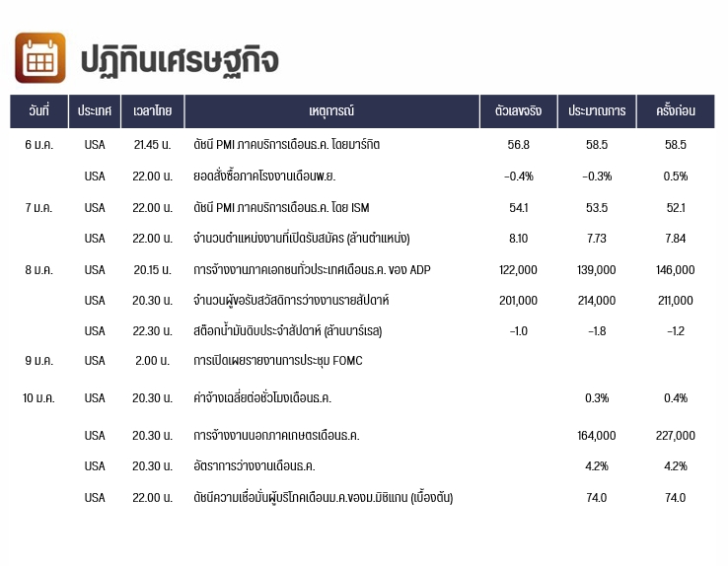The height and width of the screenshot is (566, 728).
Task: Click the actual value 54.1
Action: [x=518, y=208]
